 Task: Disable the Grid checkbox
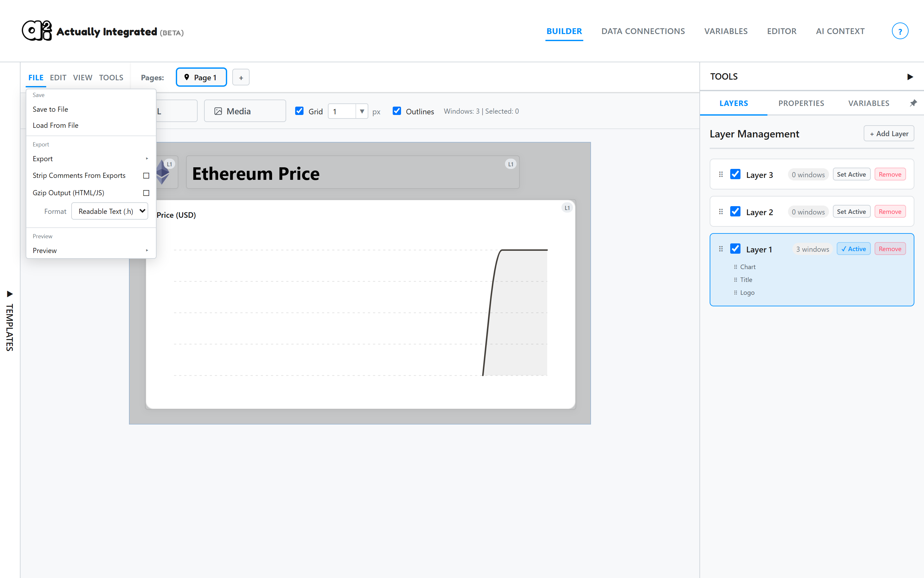299,111
